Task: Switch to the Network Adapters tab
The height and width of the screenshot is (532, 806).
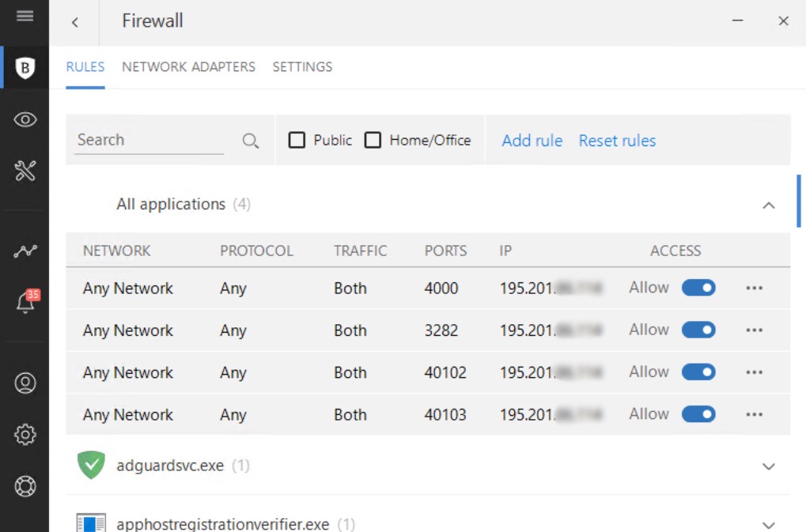Action: 188,67
